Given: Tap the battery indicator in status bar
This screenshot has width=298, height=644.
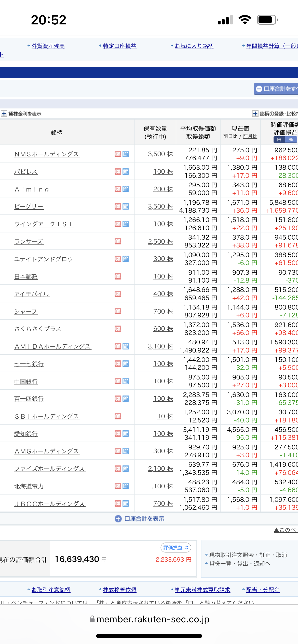Looking at the screenshot, I should click(x=267, y=20).
